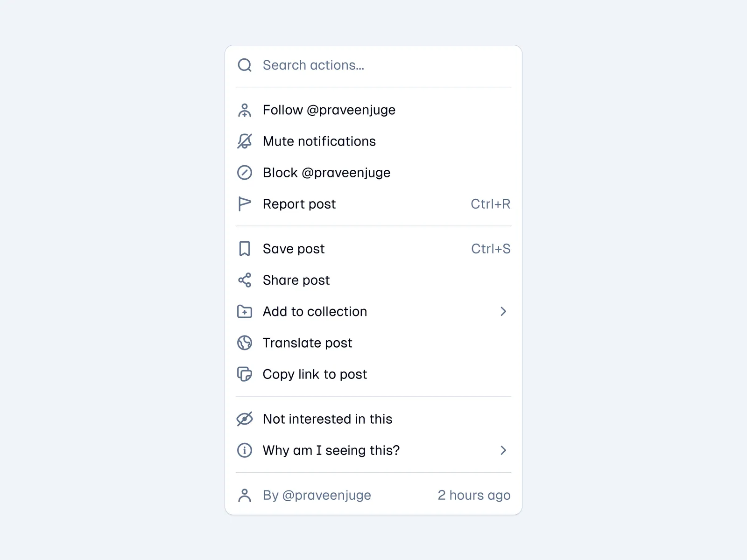Click the follow user icon
Screen dimensions: 747x560
(245, 110)
